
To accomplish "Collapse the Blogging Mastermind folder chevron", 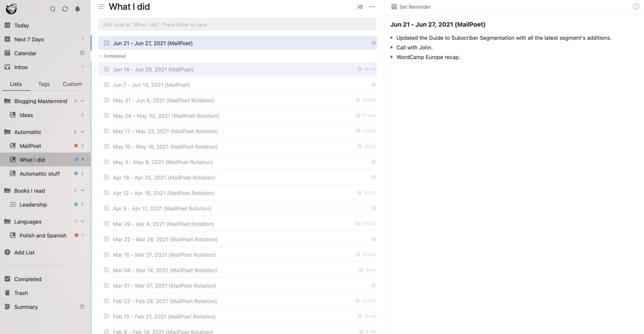I will (83, 101).
